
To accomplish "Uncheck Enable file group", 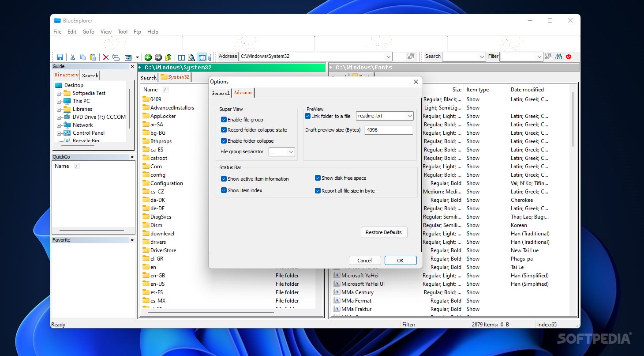I will coord(224,120).
